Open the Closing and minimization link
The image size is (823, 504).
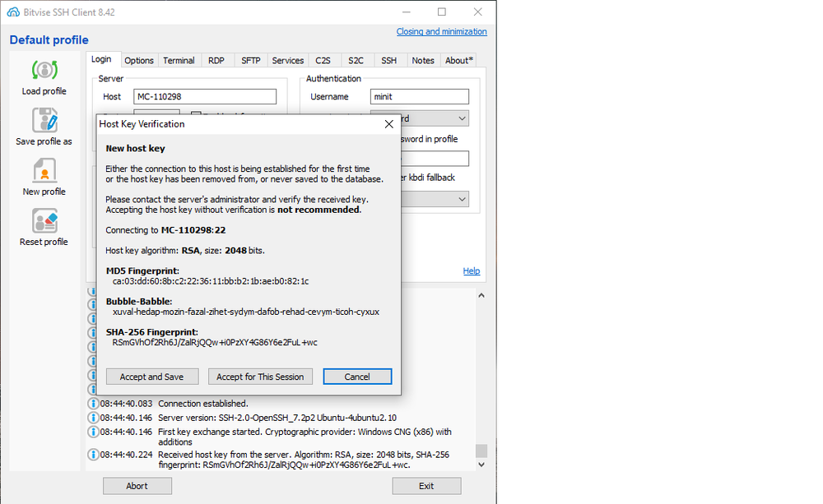pos(441,31)
